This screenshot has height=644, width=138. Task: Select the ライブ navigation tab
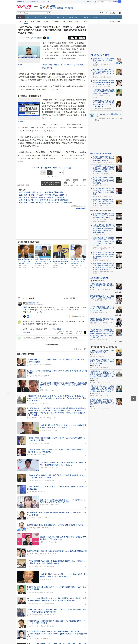coord(37,17)
